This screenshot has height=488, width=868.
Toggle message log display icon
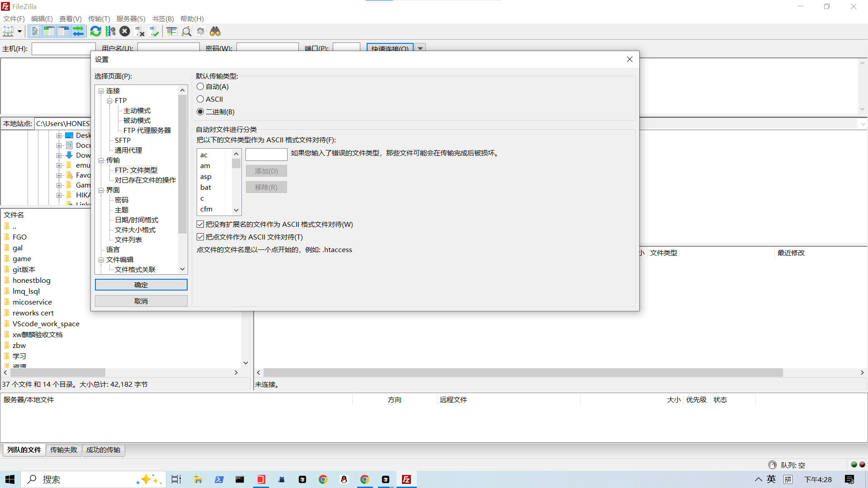pos(35,31)
